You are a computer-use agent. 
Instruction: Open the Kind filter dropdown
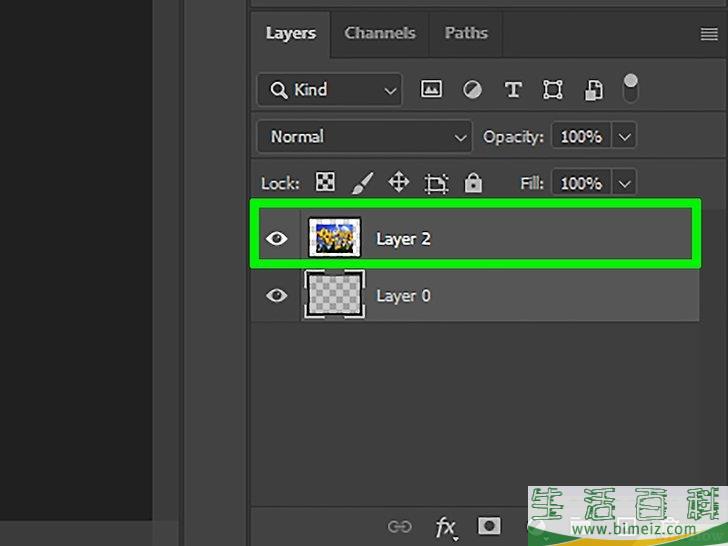(x=329, y=90)
